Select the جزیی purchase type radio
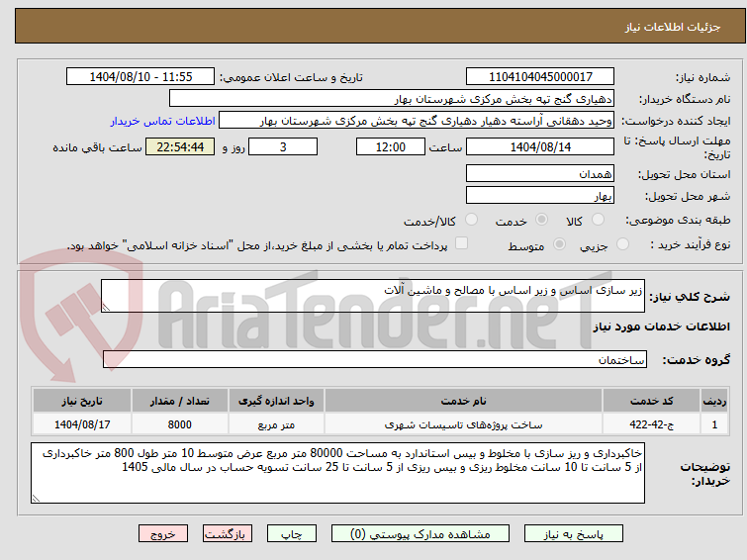 [x=622, y=244]
